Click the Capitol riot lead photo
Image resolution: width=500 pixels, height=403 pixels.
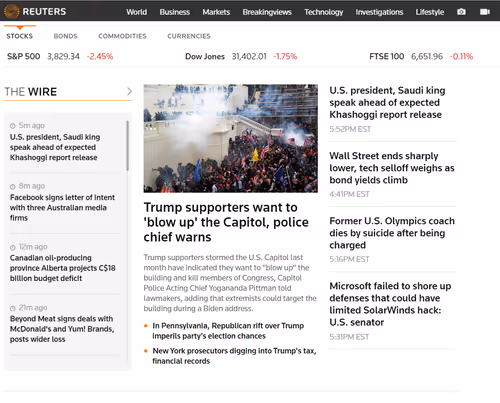pos(231,138)
